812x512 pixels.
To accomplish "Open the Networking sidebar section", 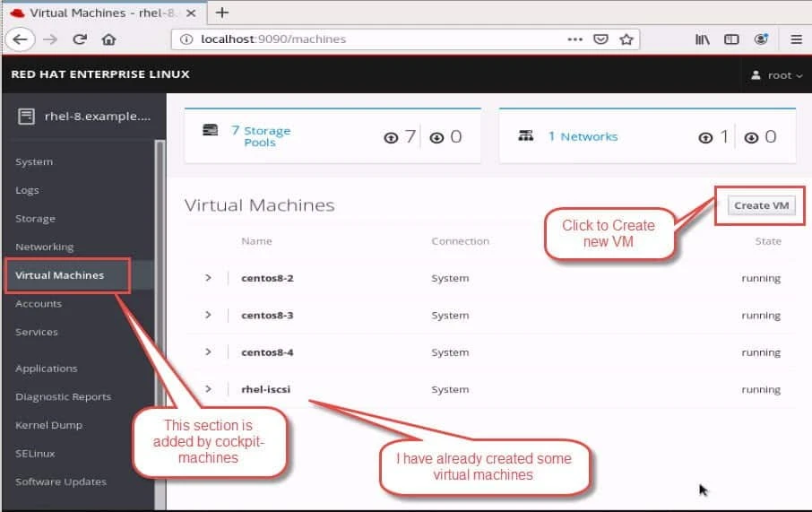I will click(45, 247).
